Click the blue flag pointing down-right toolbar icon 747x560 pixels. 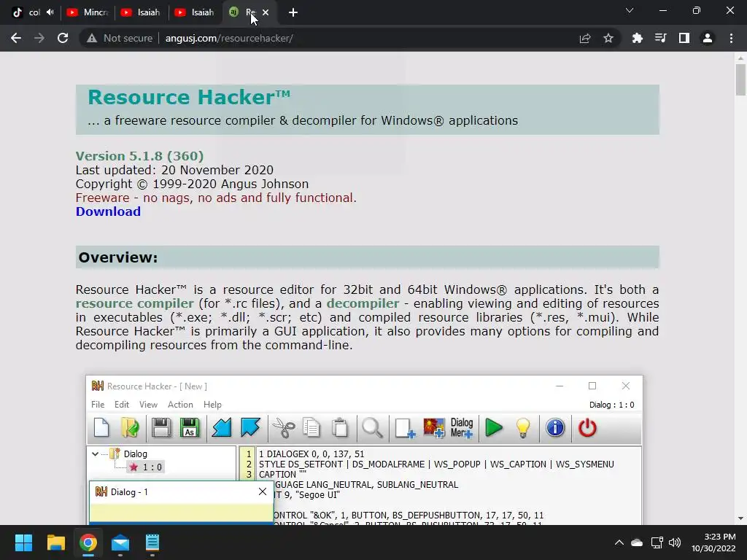(x=250, y=427)
